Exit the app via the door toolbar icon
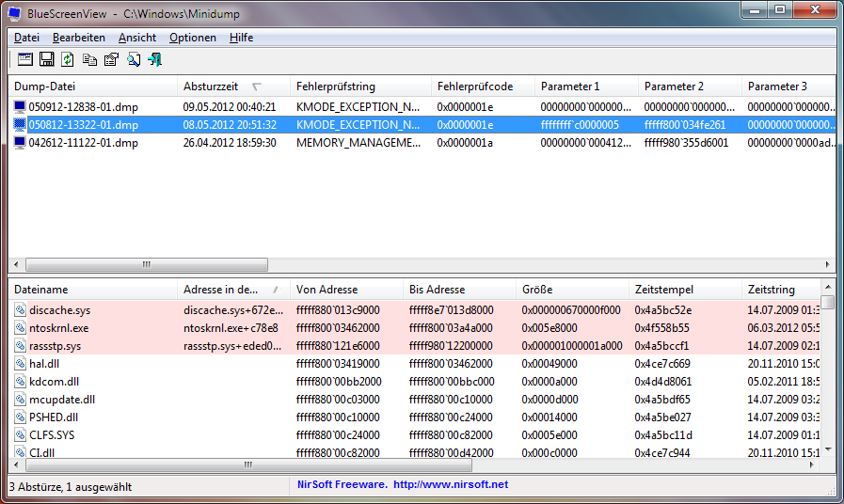844x504 pixels. pyautogui.click(x=155, y=59)
